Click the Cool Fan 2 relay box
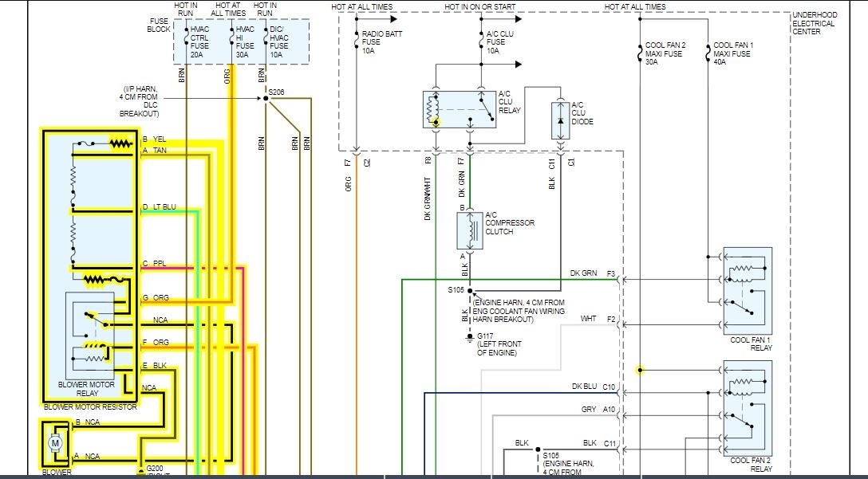 tap(748, 407)
